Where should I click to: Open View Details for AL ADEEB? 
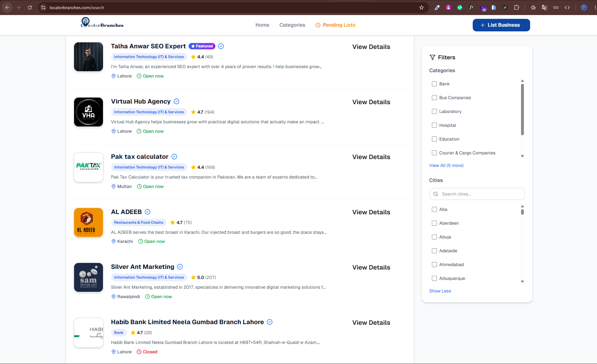371,212
